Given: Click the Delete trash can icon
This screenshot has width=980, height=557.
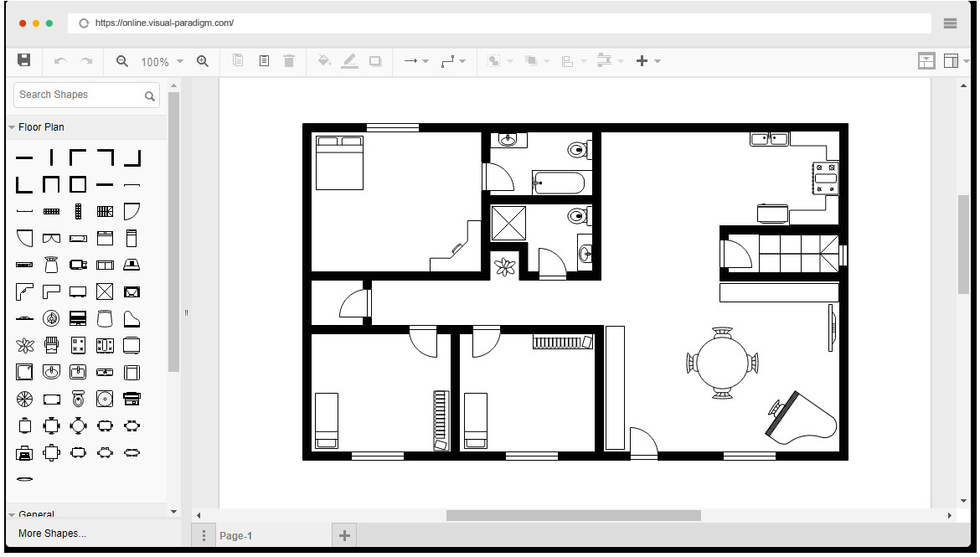Looking at the screenshot, I should pos(289,61).
